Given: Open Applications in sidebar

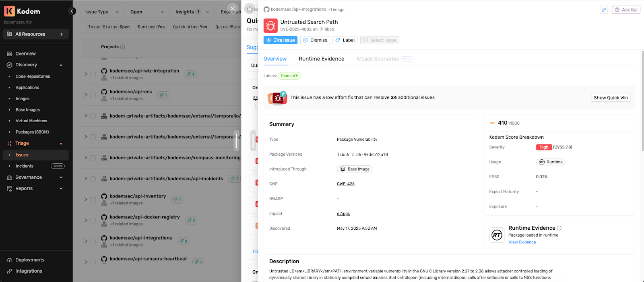Looking at the screenshot, I should click(x=27, y=88).
